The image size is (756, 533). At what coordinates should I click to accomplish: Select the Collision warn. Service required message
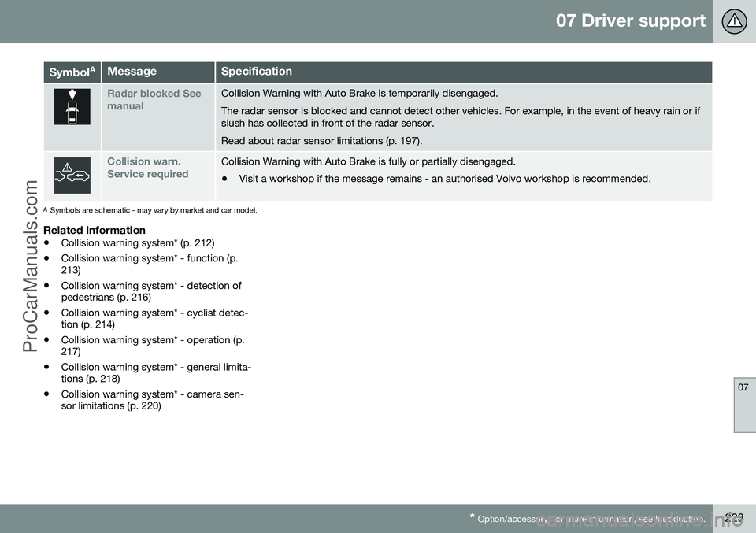pos(147,167)
